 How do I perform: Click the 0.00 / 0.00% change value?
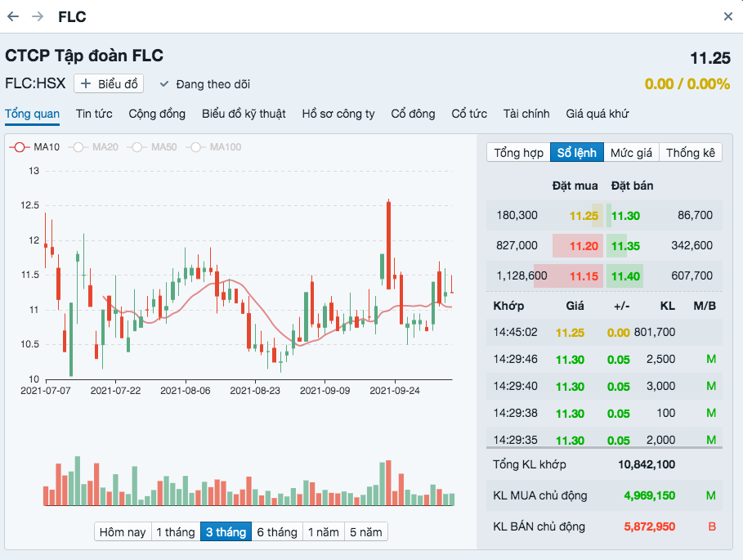tap(687, 84)
